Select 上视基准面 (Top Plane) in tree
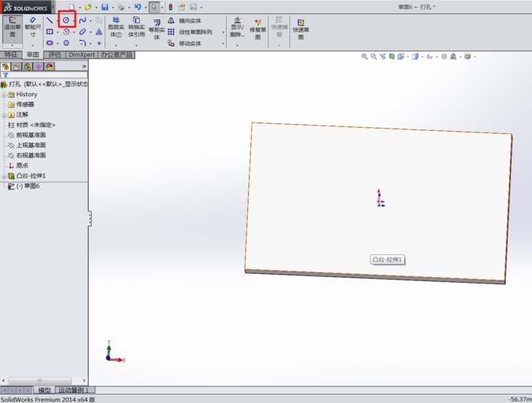This screenshot has width=532, height=403. [x=27, y=145]
